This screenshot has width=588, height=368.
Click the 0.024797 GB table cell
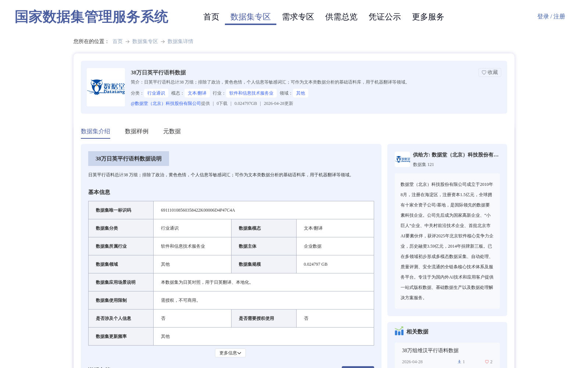(x=335, y=264)
